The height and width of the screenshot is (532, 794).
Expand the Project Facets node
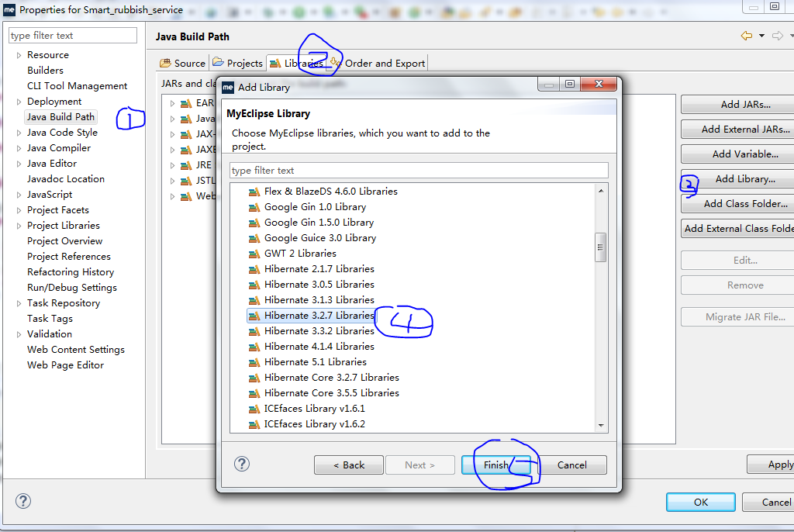[19, 210]
